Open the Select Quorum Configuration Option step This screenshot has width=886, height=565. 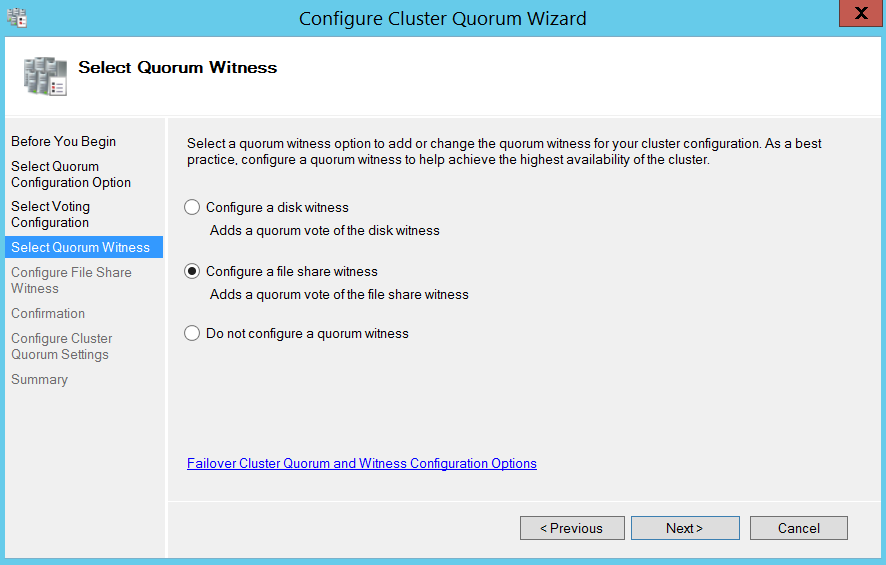tap(70, 175)
